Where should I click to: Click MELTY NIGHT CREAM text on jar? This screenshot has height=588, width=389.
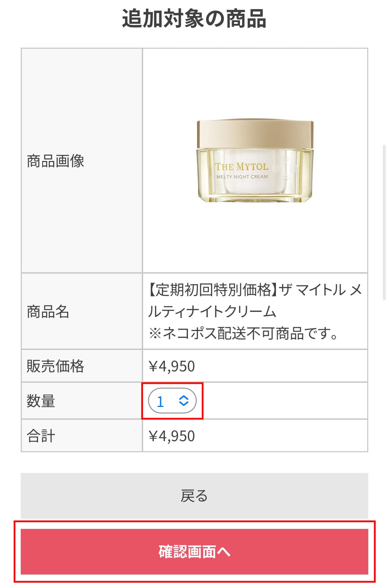tap(242, 177)
